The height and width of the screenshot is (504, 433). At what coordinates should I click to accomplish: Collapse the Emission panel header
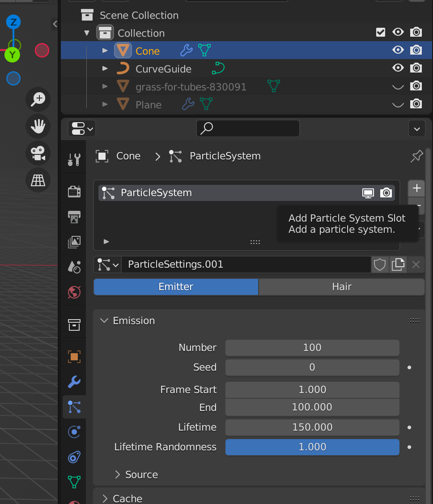tap(104, 320)
